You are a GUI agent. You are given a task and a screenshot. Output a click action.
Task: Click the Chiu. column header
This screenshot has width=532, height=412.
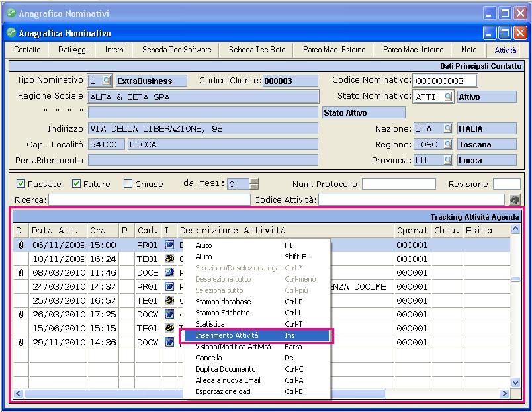click(447, 231)
